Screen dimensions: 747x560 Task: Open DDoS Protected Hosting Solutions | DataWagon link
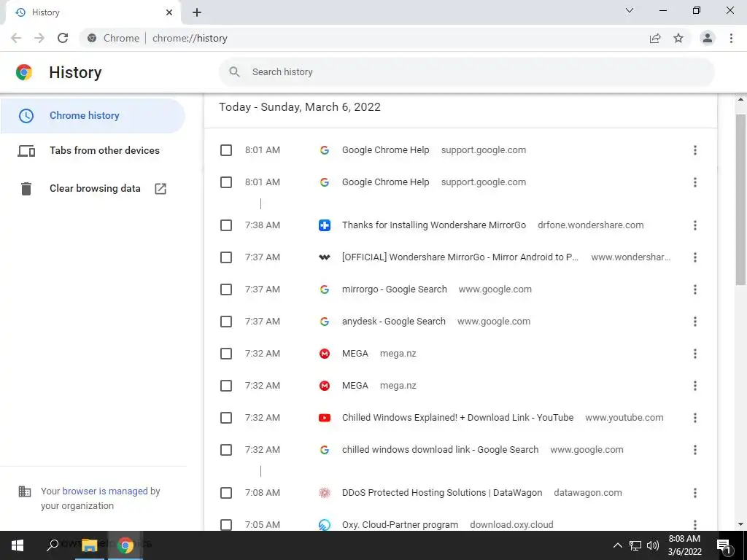(x=442, y=493)
